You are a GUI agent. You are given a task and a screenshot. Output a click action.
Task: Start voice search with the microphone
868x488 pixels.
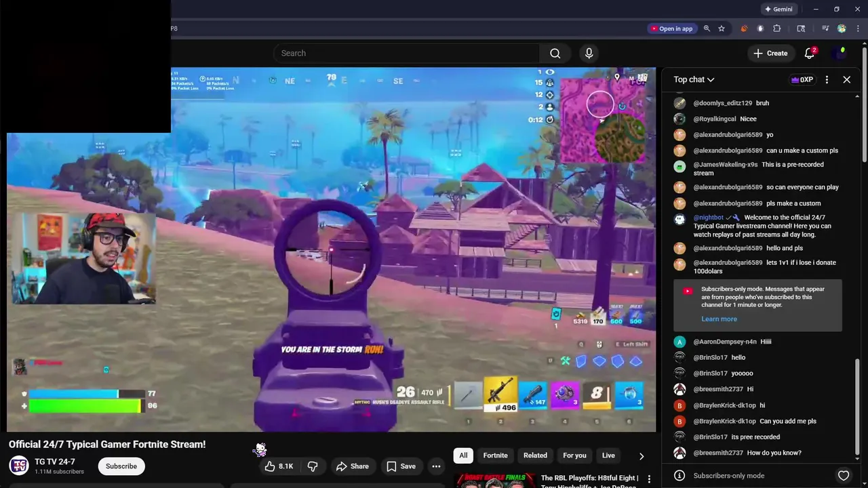589,54
